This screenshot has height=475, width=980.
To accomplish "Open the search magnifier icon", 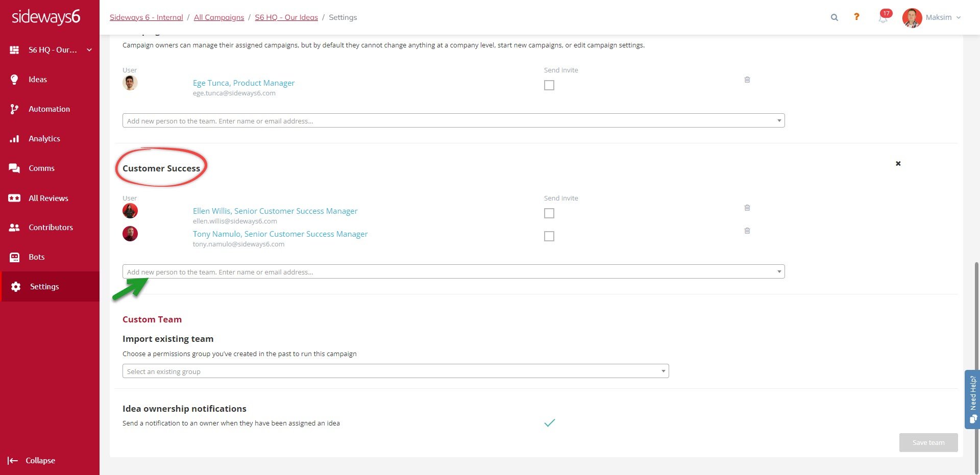I will [835, 17].
